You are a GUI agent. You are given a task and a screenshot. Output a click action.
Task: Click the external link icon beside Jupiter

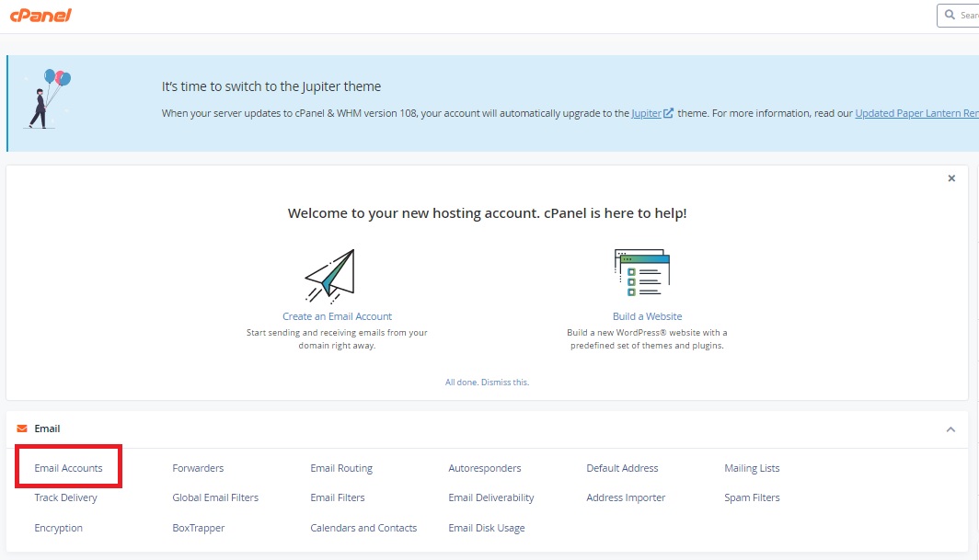tap(668, 113)
